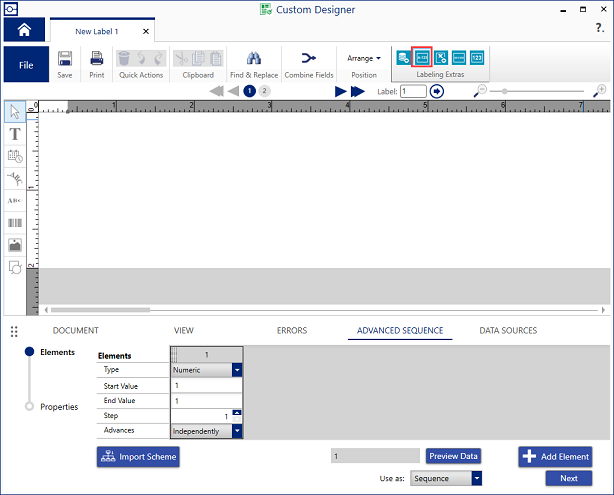Click the Import Scheme button
614x495 pixels.
pyautogui.click(x=138, y=457)
